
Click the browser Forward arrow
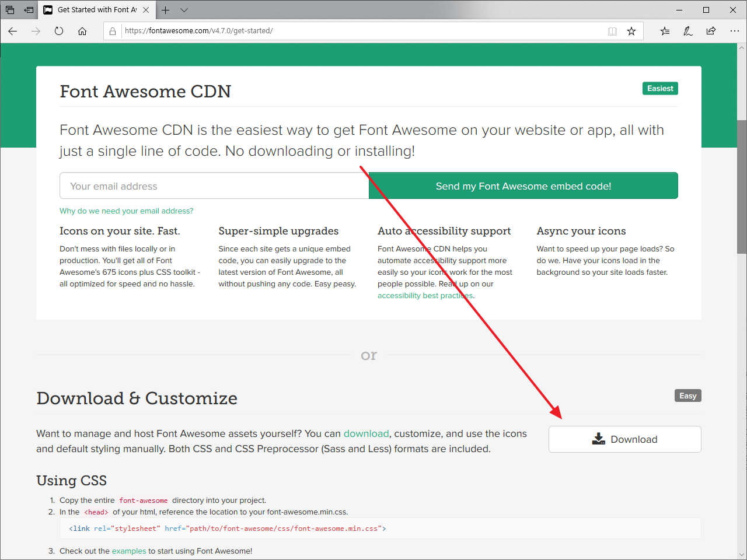[36, 31]
